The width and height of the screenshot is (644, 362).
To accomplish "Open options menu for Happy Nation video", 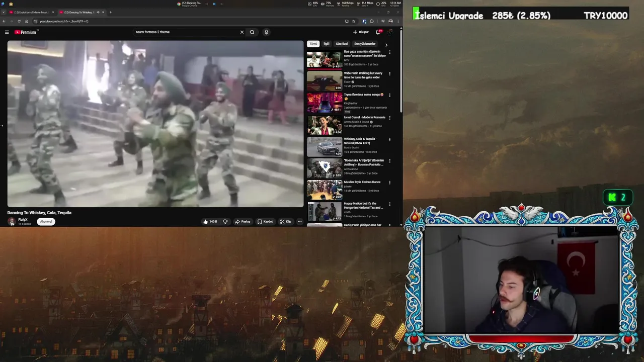I will pos(389,204).
